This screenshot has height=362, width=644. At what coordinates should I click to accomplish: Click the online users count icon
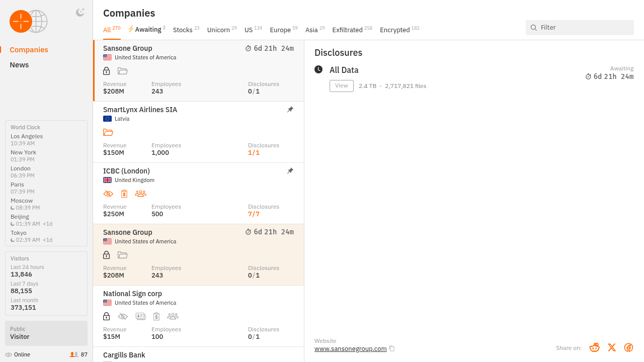pos(74,354)
